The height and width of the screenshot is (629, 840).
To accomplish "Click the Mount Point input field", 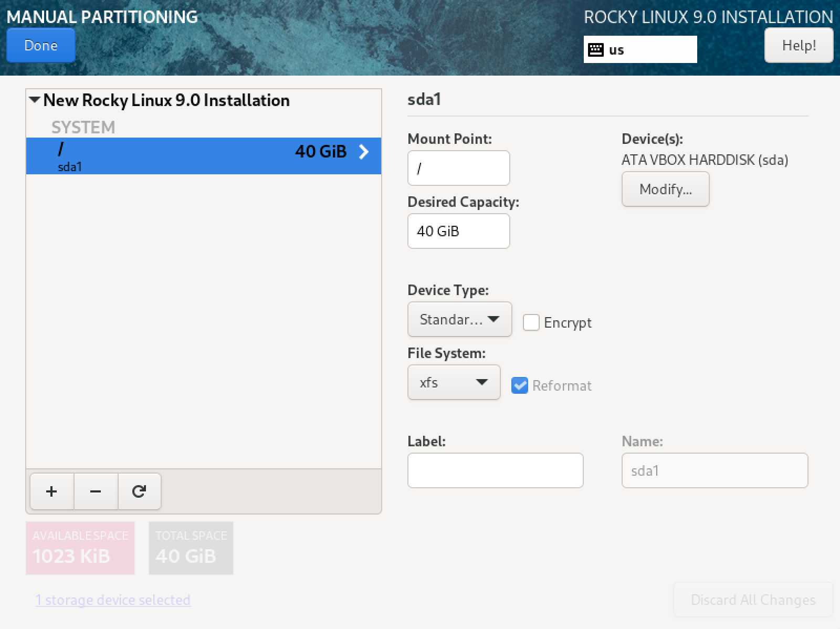I will pos(458,168).
